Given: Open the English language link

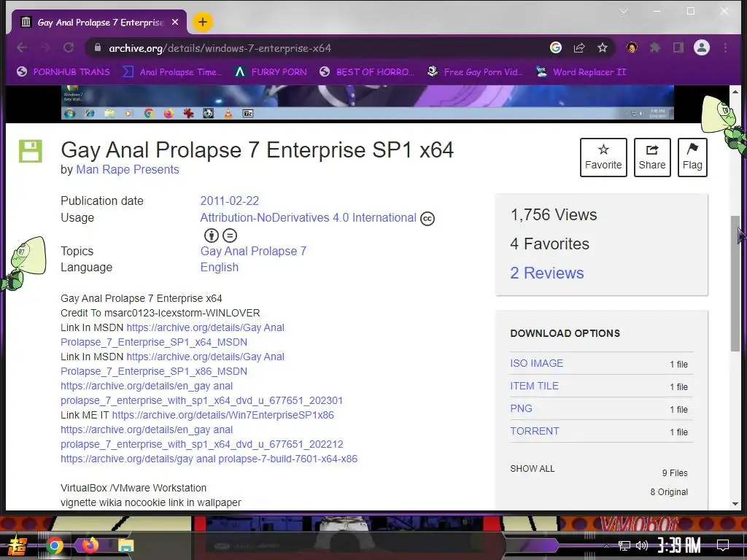Looking at the screenshot, I should 219,267.
